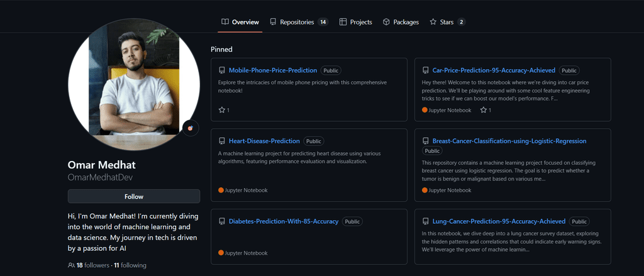The height and width of the screenshot is (276, 644).
Task: Click star count in Car-Price-Prediction card
Action: [x=486, y=110]
